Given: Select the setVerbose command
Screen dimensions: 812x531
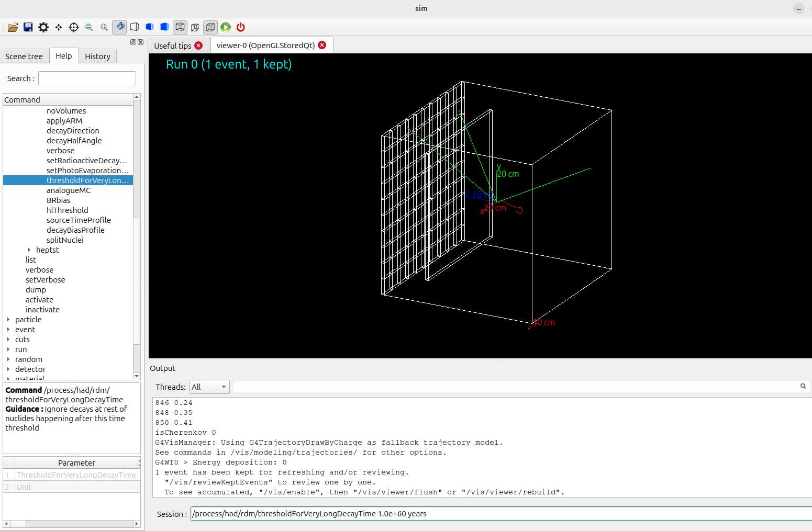Looking at the screenshot, I should click(x=46, y=280).
